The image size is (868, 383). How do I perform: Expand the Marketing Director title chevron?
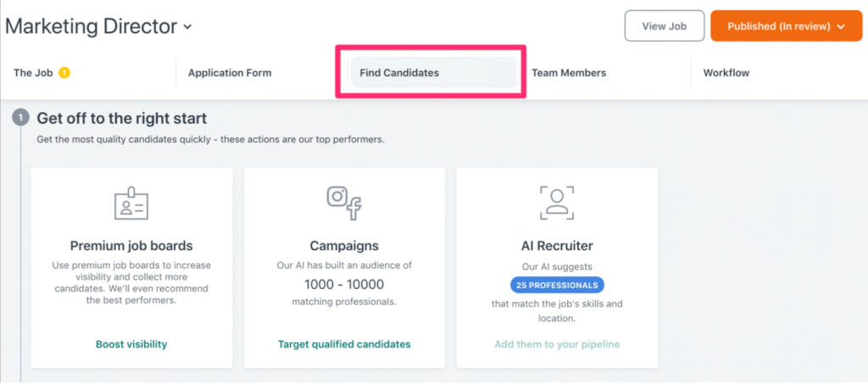click(x=187, y=26)
